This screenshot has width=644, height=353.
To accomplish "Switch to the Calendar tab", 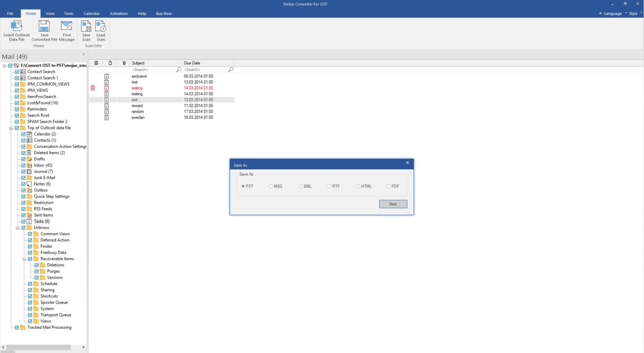I will pyautogui.click(x=91, y=14).
